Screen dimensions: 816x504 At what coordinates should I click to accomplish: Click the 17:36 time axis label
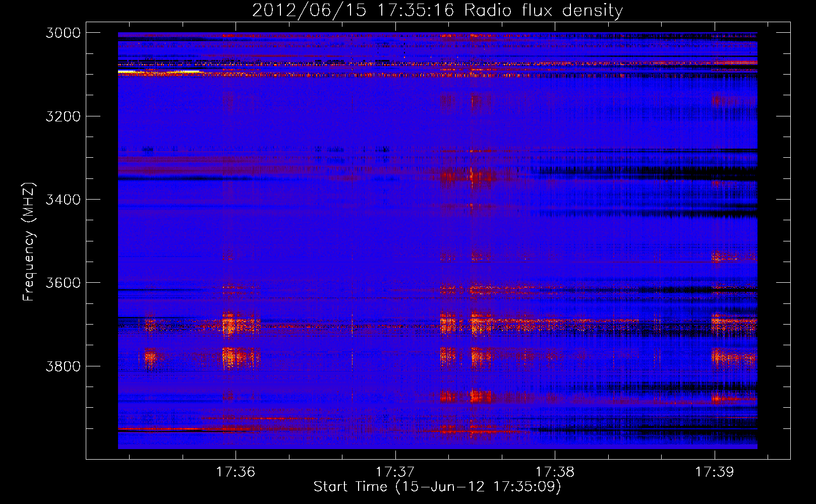[x=236, y=472]
